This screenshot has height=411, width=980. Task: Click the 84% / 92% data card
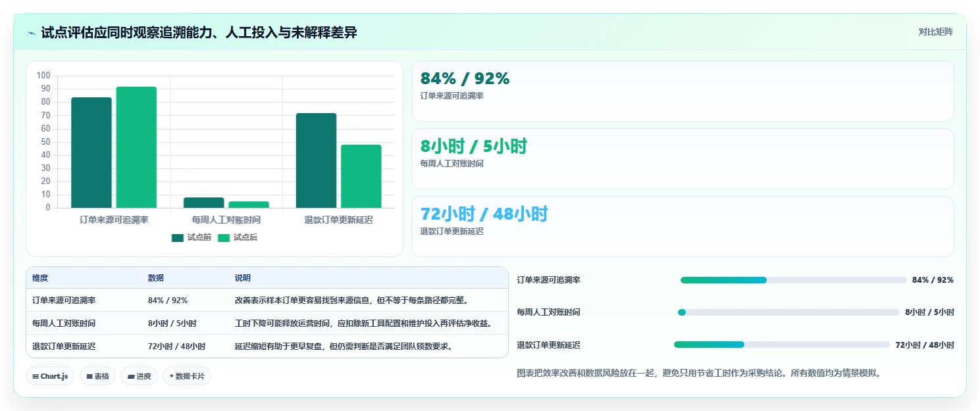click(683, 91)
